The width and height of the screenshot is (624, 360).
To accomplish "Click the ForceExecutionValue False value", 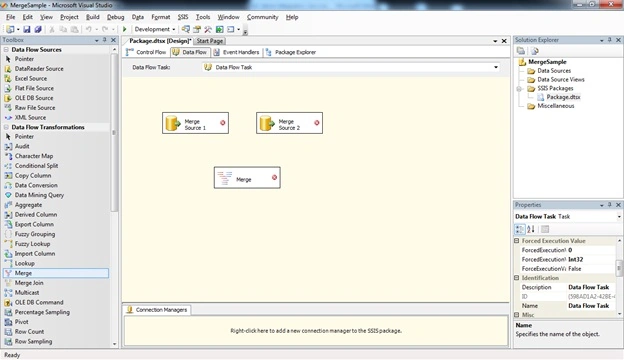I will pyautogui.click(x=591, y=269).
